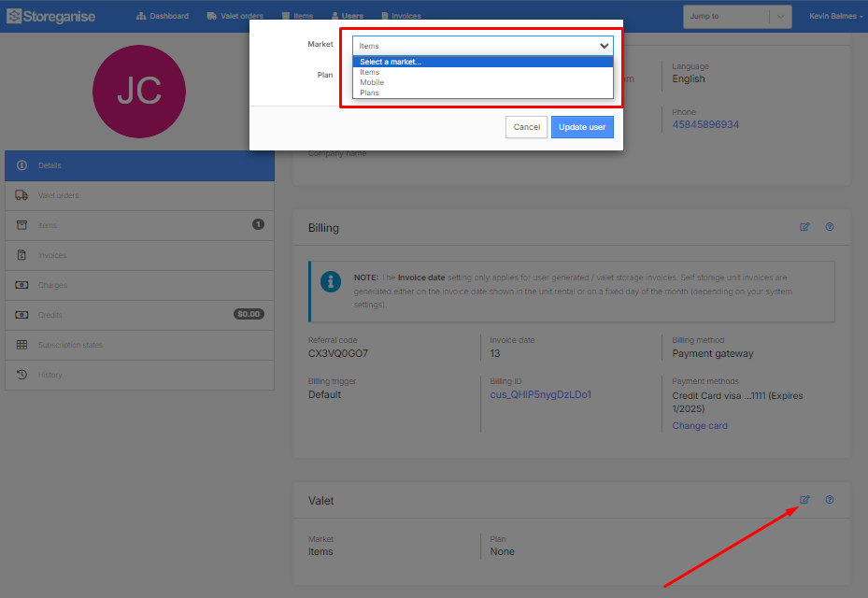Screen dimensions: 868x598
Task: Click the invoice document icon in sidebar
Action: click(x=21, y=255)
